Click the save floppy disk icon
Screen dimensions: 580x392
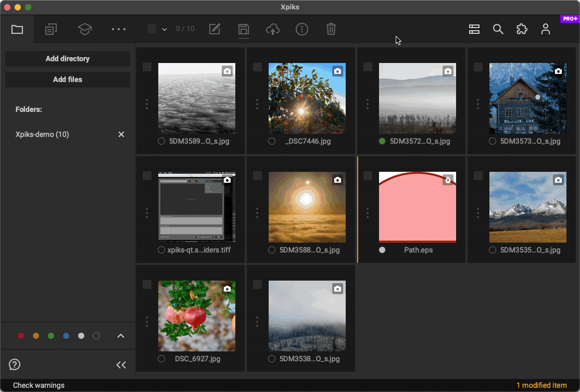[x=243, y=29]
